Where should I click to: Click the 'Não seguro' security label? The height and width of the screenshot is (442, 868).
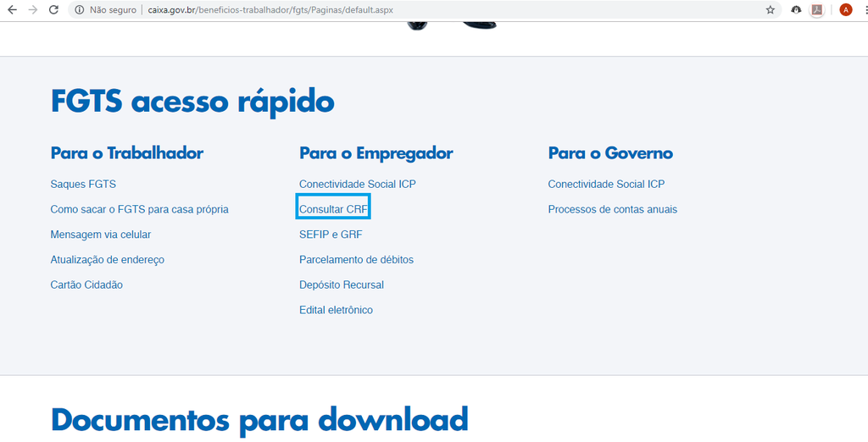click(x=113, y=10)
